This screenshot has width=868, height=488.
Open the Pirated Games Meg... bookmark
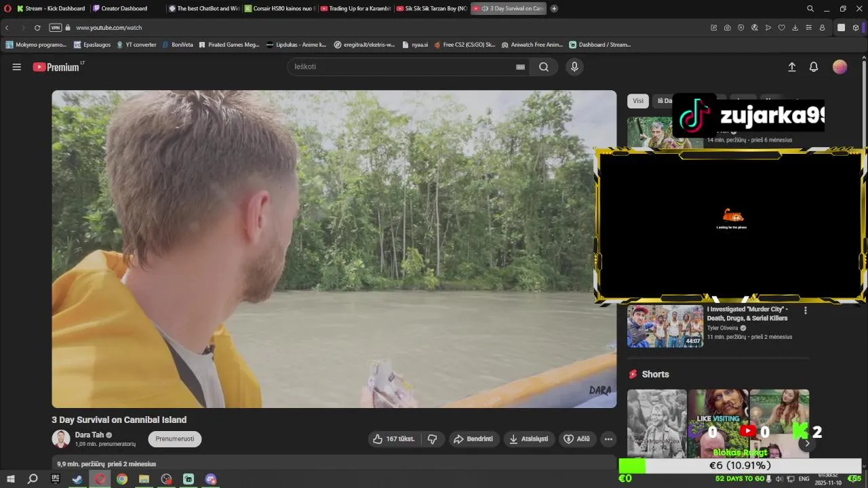click(x=229, y=45)
